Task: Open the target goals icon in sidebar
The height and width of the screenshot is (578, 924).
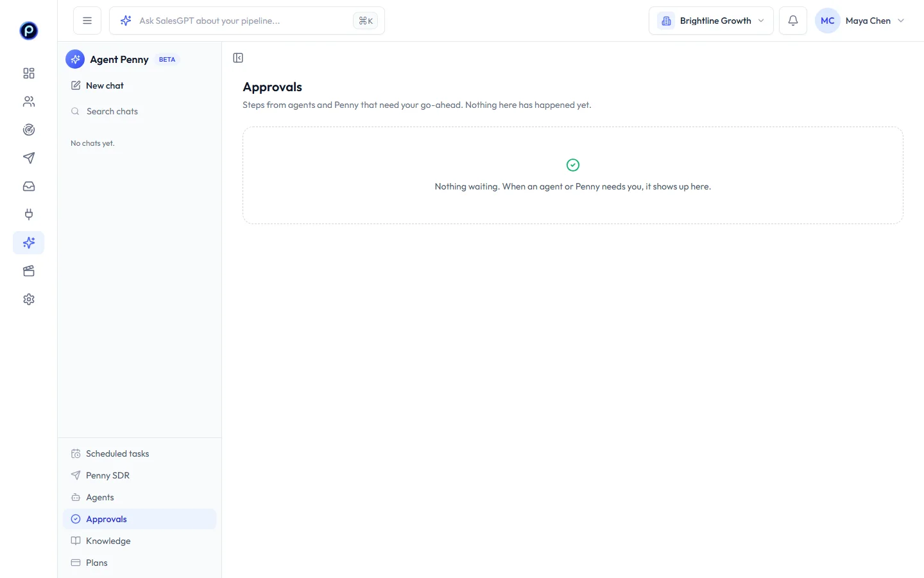Action: pyautogui.click(x=29, y=130)
